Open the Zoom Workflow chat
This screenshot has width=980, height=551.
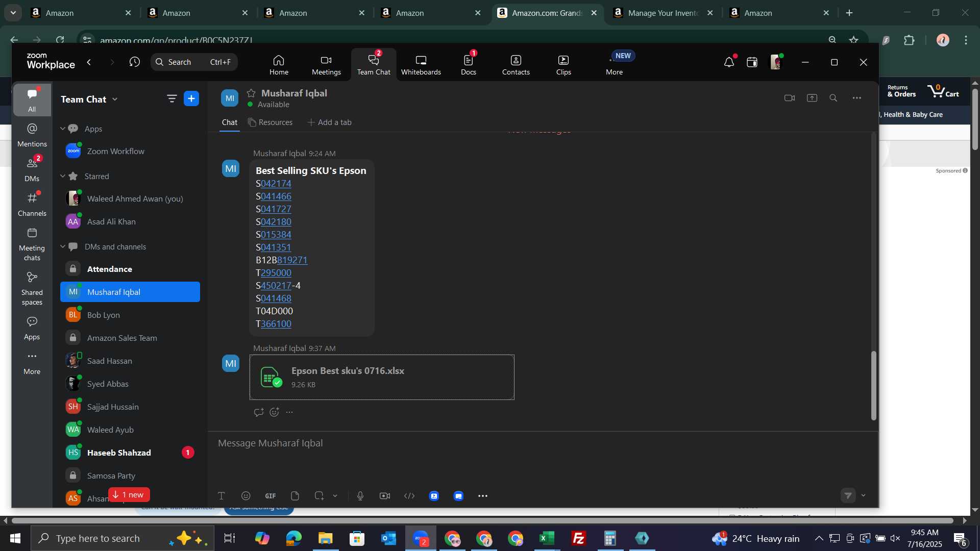130,151
